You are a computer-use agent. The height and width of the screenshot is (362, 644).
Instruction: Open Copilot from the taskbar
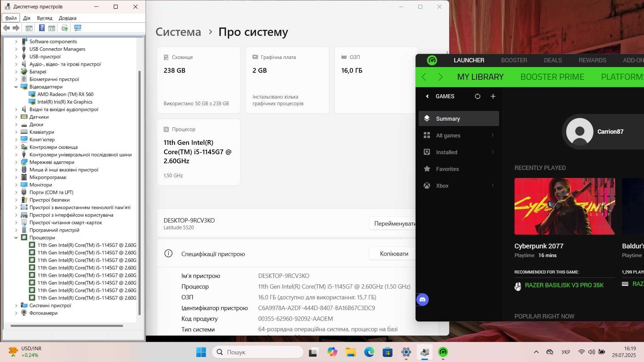(332, 352)
